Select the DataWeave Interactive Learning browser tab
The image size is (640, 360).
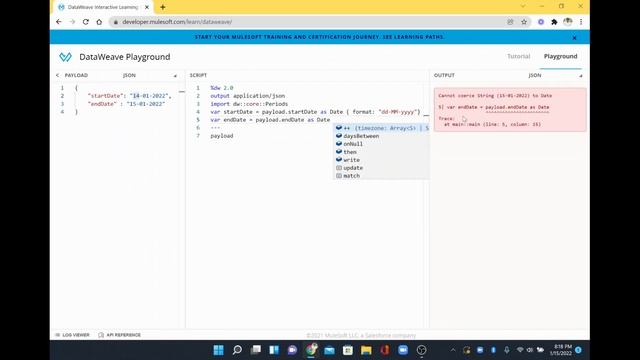tap(102, 7)
